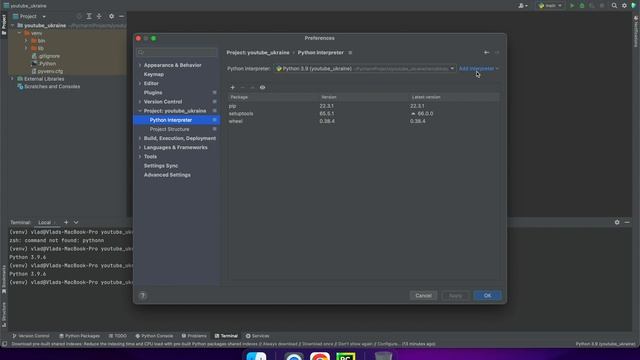Click the Add Interpreter link
The width and height of the screenshot is (640, 360).
click(x=478, y=69)
